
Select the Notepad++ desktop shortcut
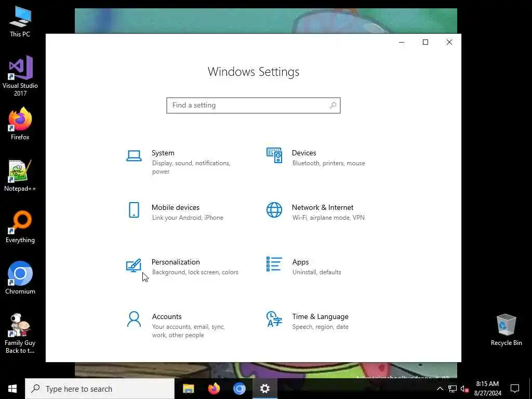pos(20,176)
